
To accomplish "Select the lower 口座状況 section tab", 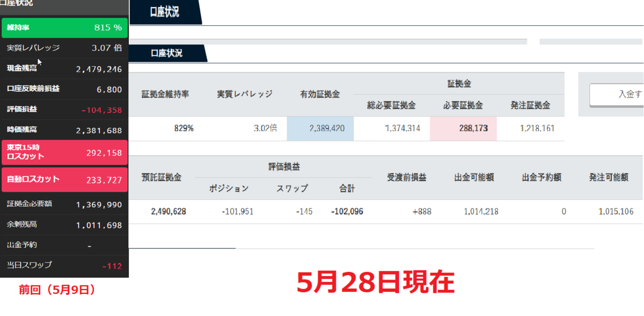I will click(168, 53).
